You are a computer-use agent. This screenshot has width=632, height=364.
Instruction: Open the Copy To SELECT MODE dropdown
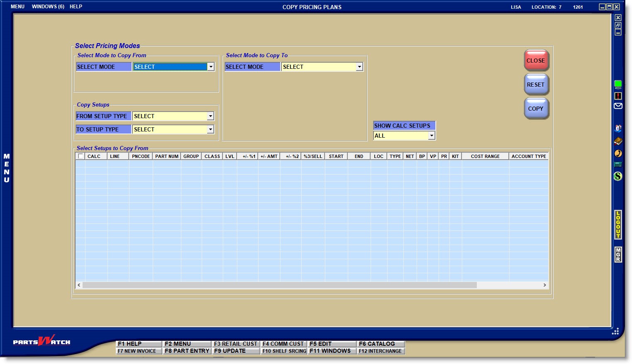click(x=359, y=67)
